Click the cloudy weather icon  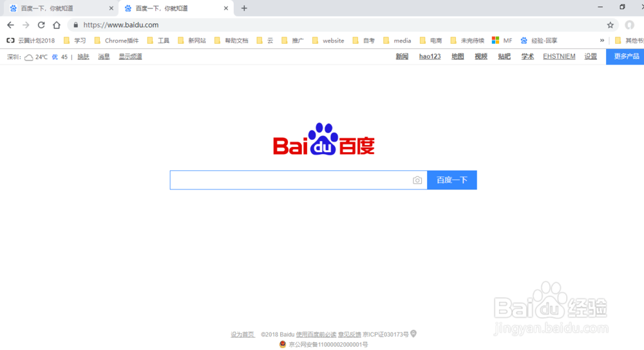tap(29, 57)
